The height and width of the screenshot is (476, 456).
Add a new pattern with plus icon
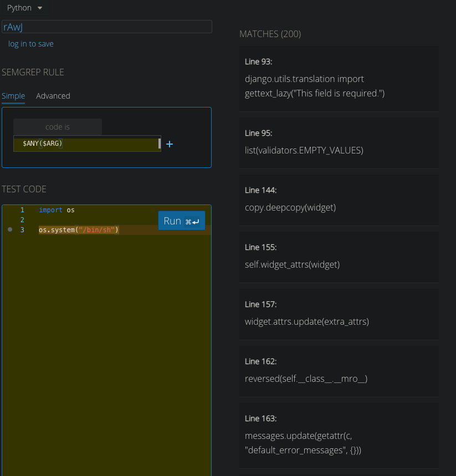[x=170, y=144]
